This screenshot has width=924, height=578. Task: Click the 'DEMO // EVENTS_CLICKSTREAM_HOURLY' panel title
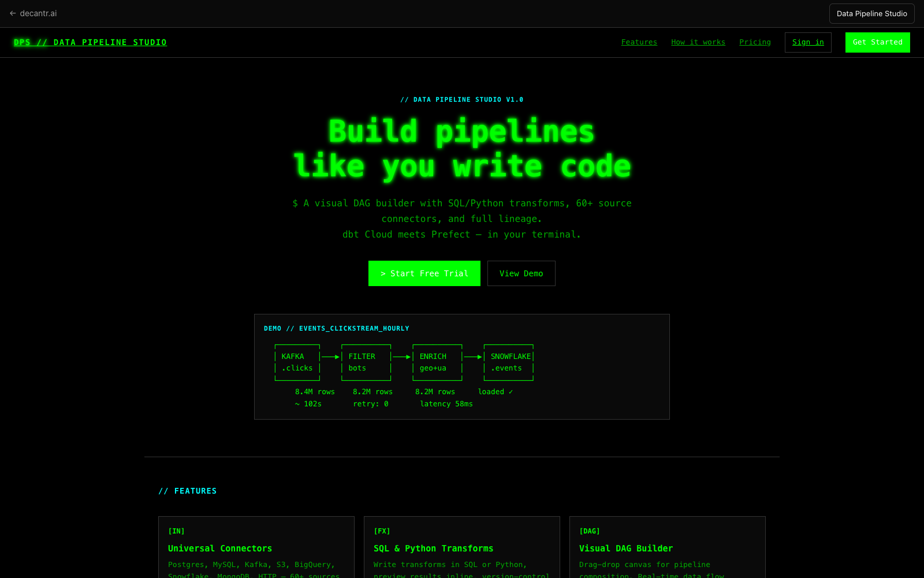(336, 328)
